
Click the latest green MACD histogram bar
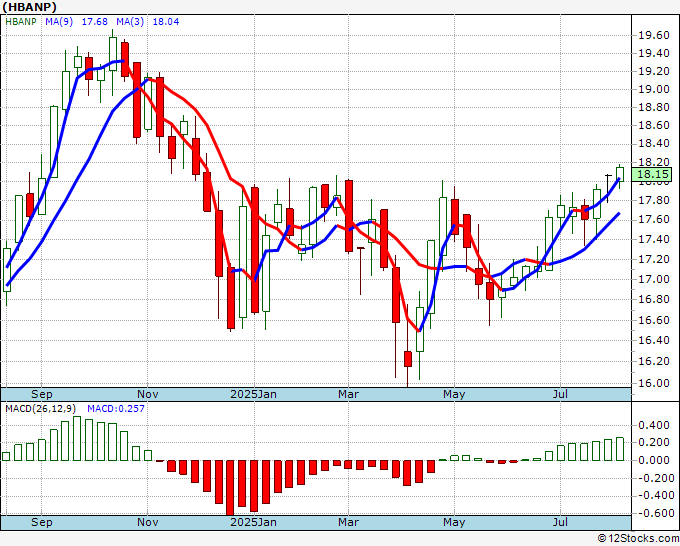click(x=620, y=449)
